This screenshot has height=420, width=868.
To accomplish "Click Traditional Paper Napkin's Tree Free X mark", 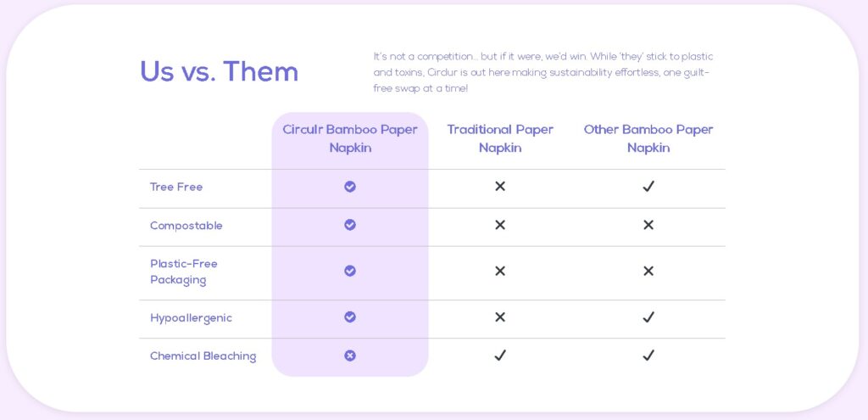I will [500, 187].
